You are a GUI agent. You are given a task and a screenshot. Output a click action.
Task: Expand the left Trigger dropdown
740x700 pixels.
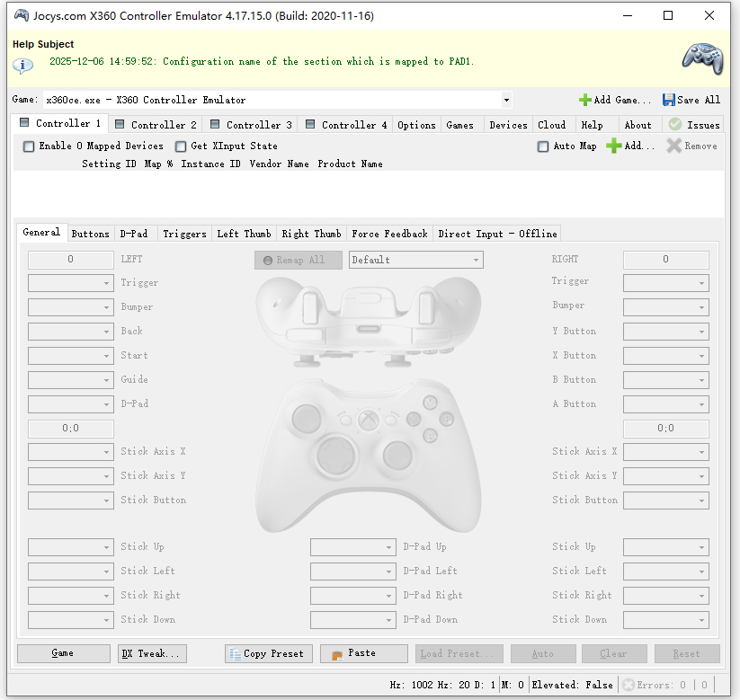pyautogui.click(x=71, y=283)
